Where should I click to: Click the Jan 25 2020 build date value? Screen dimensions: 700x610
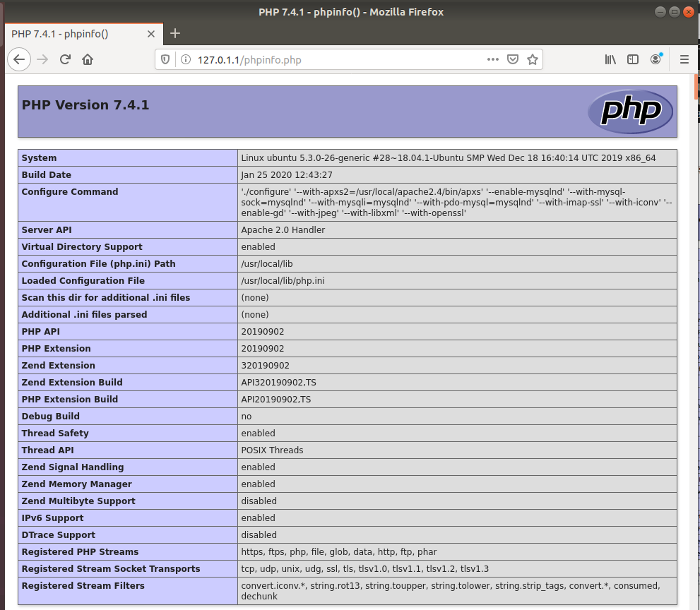tap(287, 175)
